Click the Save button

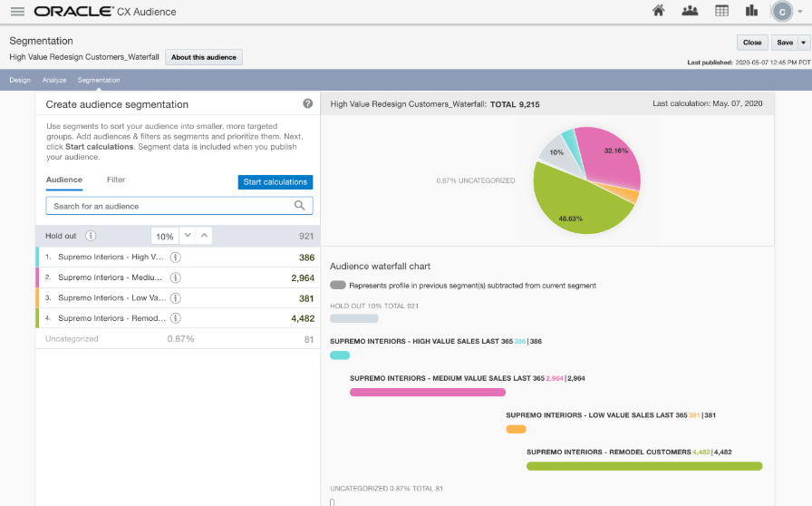[x=785, y=43]
